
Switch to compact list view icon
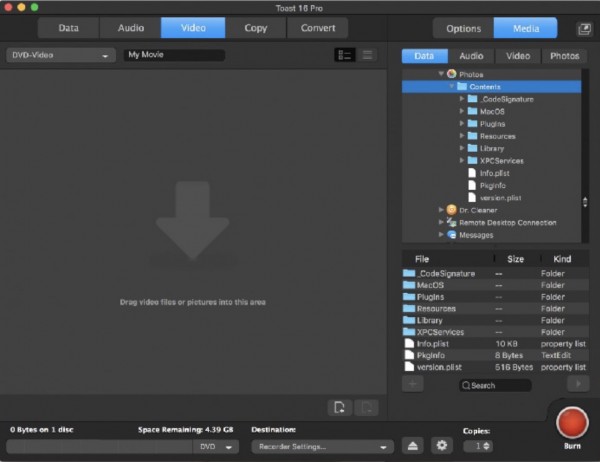(x=367, y=55)
